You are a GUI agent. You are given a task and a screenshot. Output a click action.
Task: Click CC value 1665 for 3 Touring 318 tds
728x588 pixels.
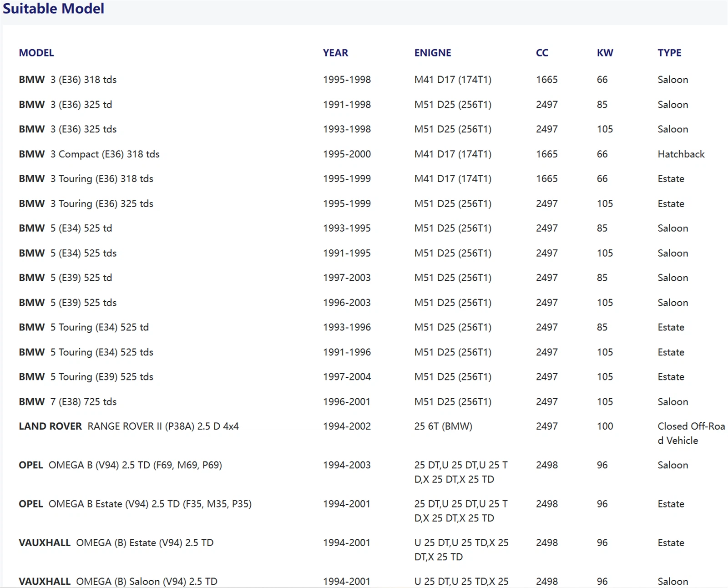pyautogui.click(x=546, y=179)
